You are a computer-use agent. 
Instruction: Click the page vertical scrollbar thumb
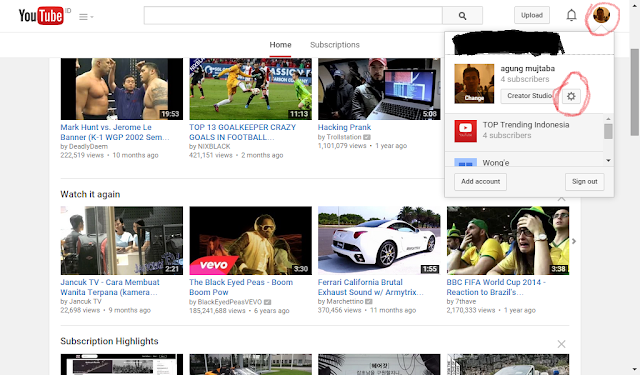click(x=635, y=92)
